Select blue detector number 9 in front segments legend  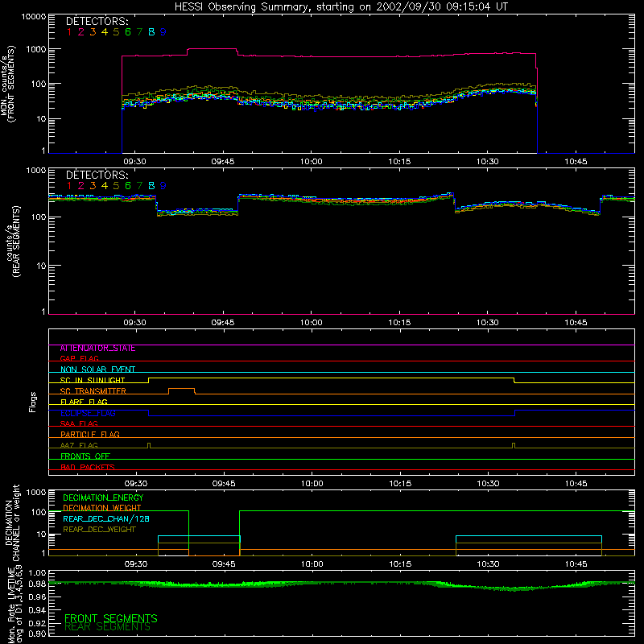[x=163, y=32]
